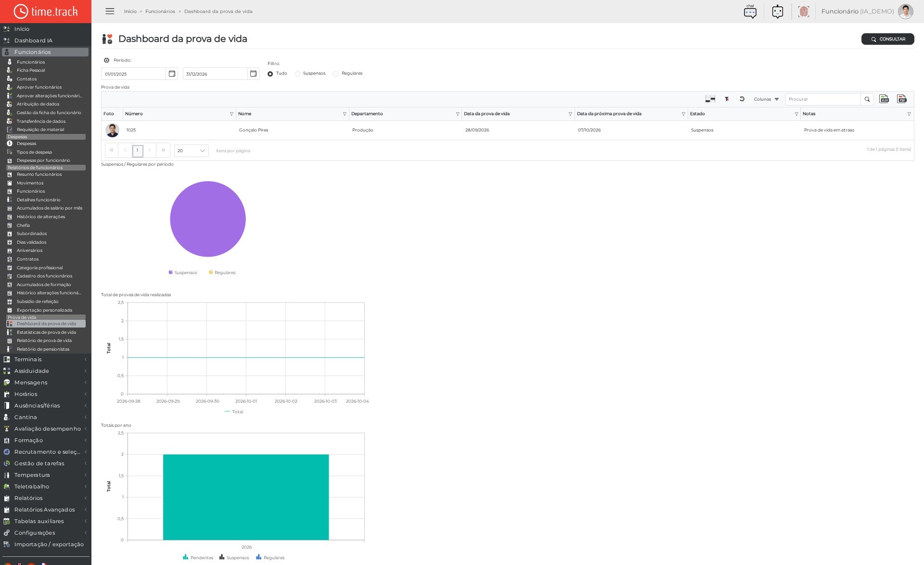Open Ficha Pessoal menu item
The image size is (924, 565).
tap(31, 70)
